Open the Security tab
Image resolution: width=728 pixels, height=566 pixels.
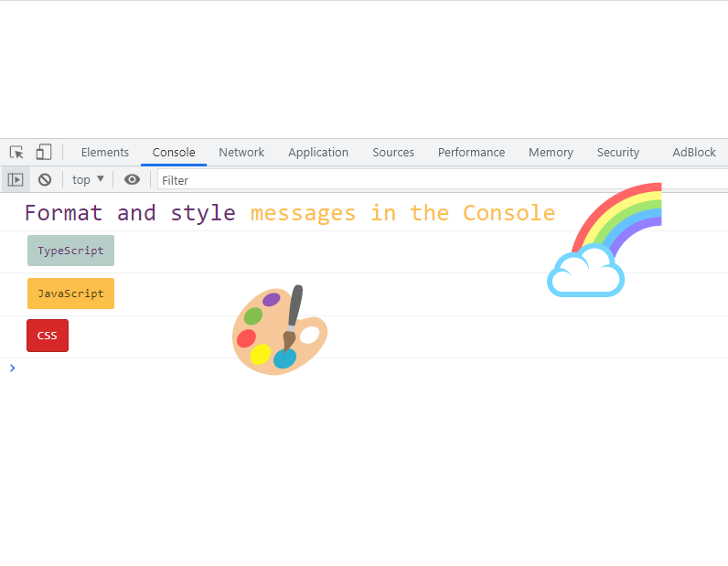tap(618, 153)
